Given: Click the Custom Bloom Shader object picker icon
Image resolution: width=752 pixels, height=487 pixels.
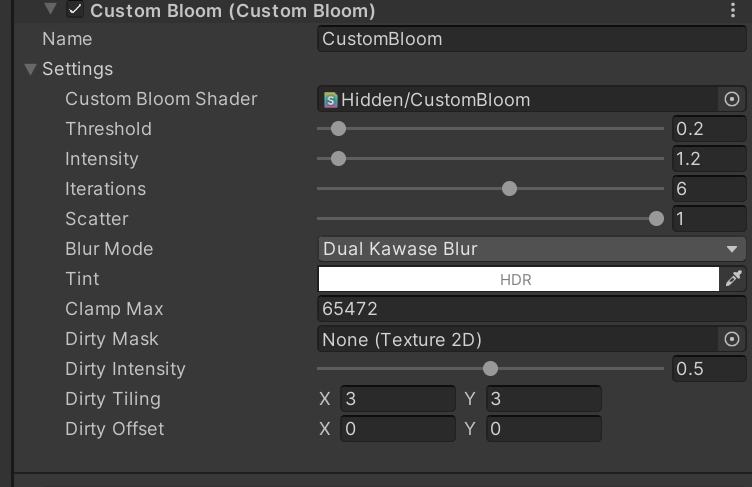Looking at the screenshot, I should tap(732, 99).
